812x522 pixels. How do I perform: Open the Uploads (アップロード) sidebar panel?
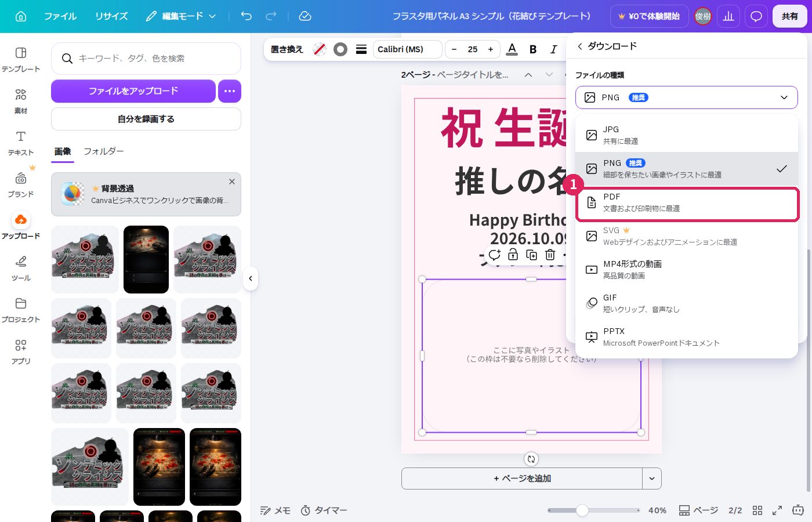(x=21, y=227)
